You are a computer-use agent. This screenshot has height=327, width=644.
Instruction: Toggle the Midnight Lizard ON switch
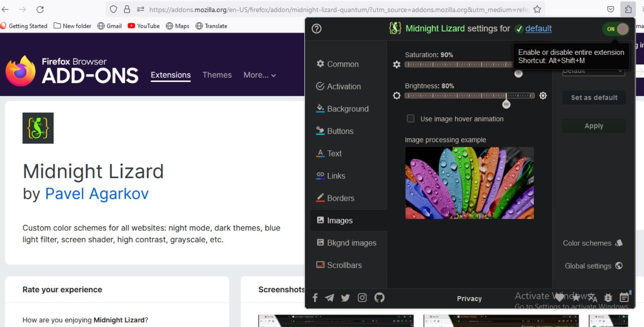point(616,29)
